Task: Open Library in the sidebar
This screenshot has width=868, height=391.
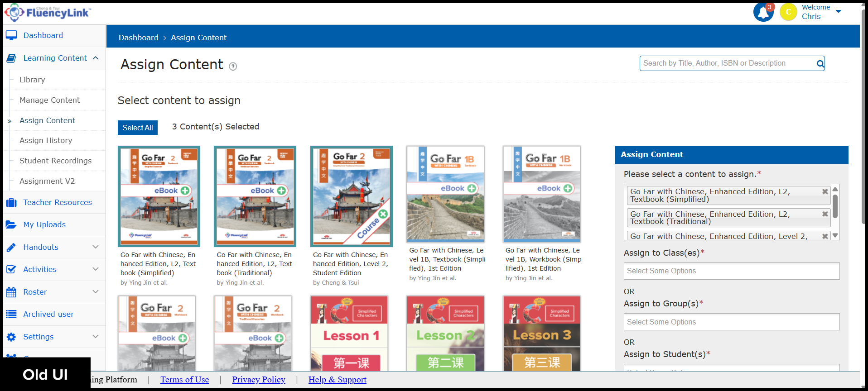Action: [32, 80]
